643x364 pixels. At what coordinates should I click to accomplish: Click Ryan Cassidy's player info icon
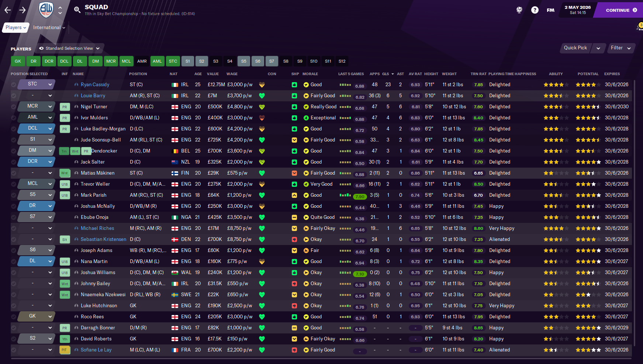point(76,85)
